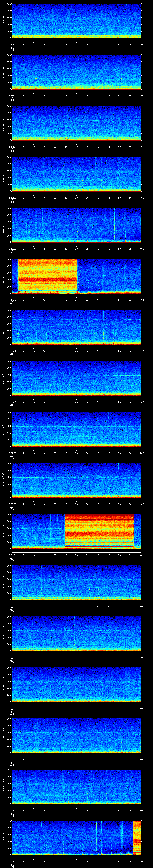Click the 25:00 end time label
This screenshot has width=153, height=868.
pos(141,555)
